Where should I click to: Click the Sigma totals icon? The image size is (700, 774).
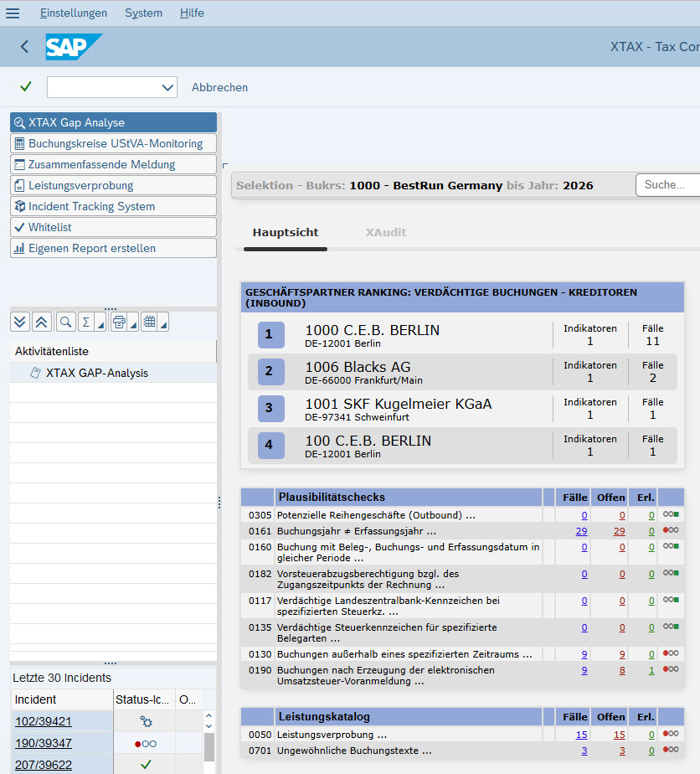pos(86,322)
